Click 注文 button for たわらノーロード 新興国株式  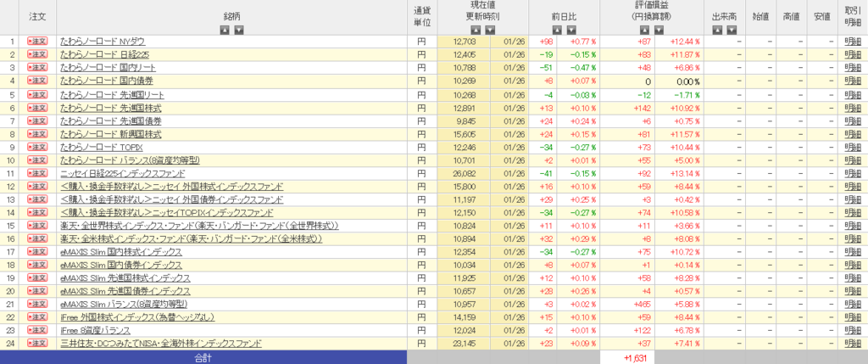37,135
